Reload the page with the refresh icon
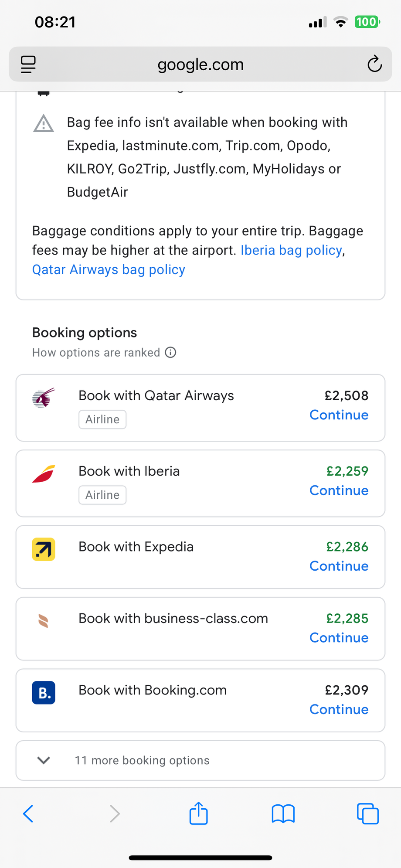Screen dimensions: 401x868 tap(374, 64)
